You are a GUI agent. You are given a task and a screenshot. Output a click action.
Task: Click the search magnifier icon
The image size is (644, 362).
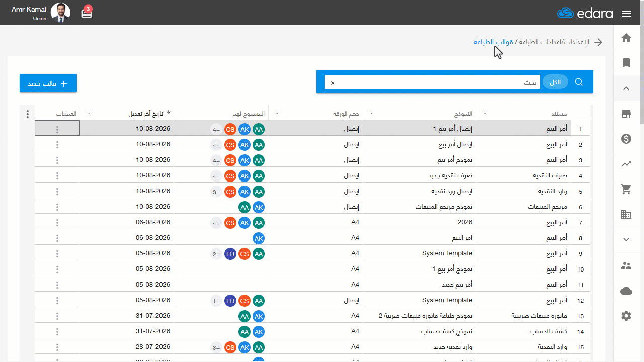(x=579, y=82)
